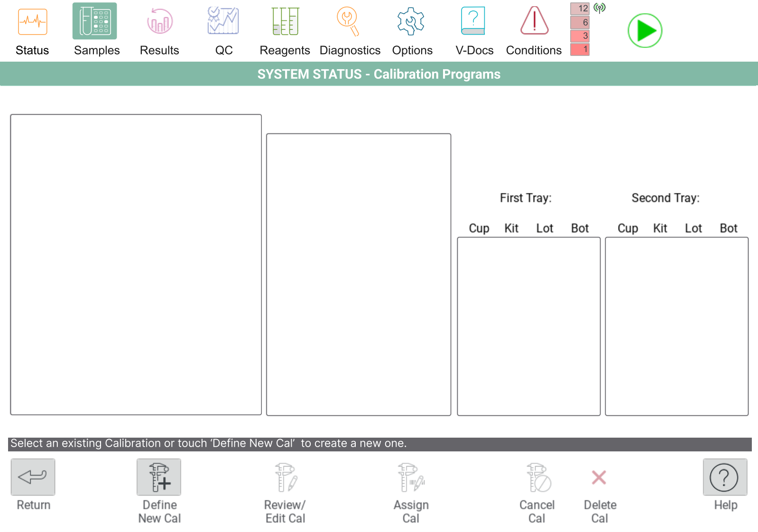Image resolution: width=758 pixels, height=532 pixels.
Task: Click the Delete Cal red X icon
Action: click(x=599, y=477)
